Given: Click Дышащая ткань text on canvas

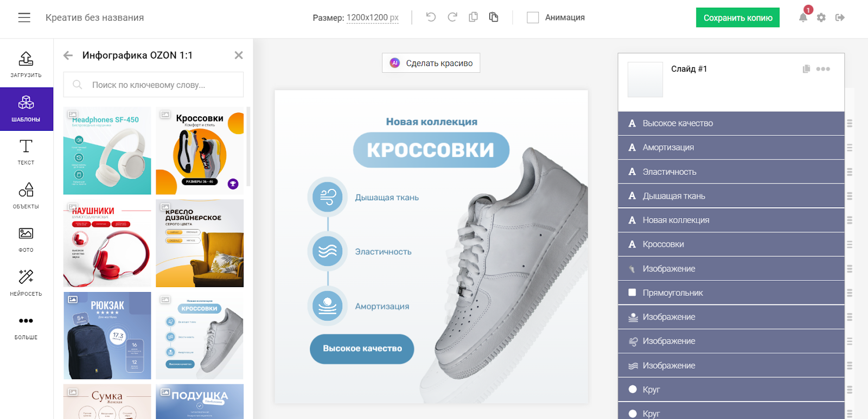Looking at the screenshot, I should (x=387, y=198).
